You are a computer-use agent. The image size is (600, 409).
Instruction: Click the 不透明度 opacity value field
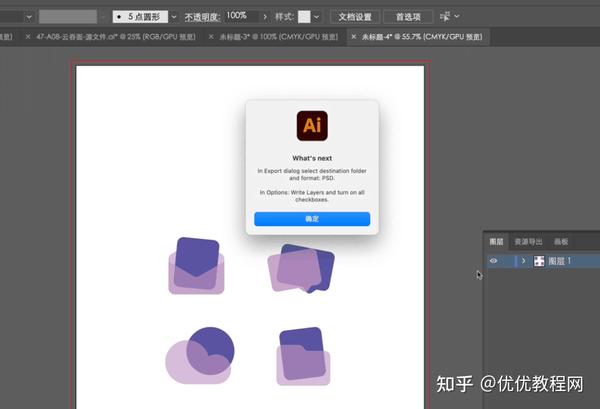coord(241,16)
